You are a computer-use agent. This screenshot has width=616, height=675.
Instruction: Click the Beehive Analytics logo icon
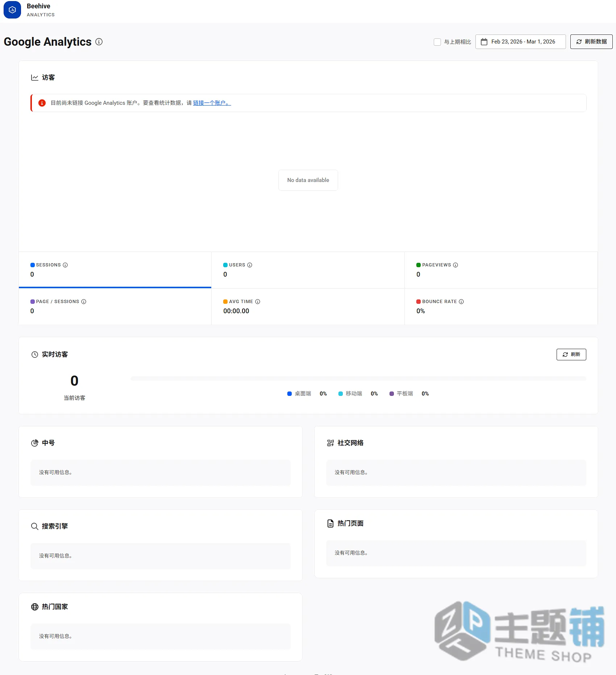[x=12, y=10]
